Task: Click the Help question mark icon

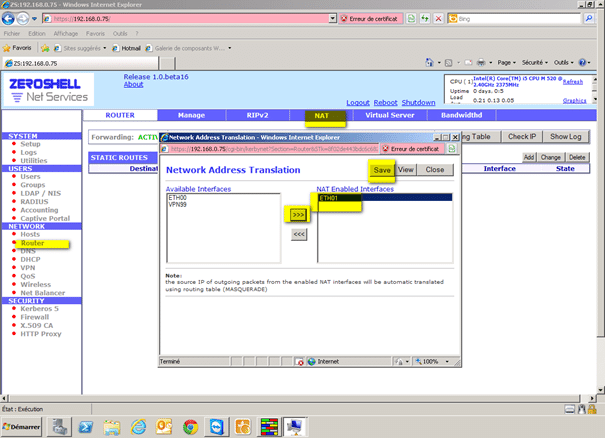Action: click(x=583, y=62)
